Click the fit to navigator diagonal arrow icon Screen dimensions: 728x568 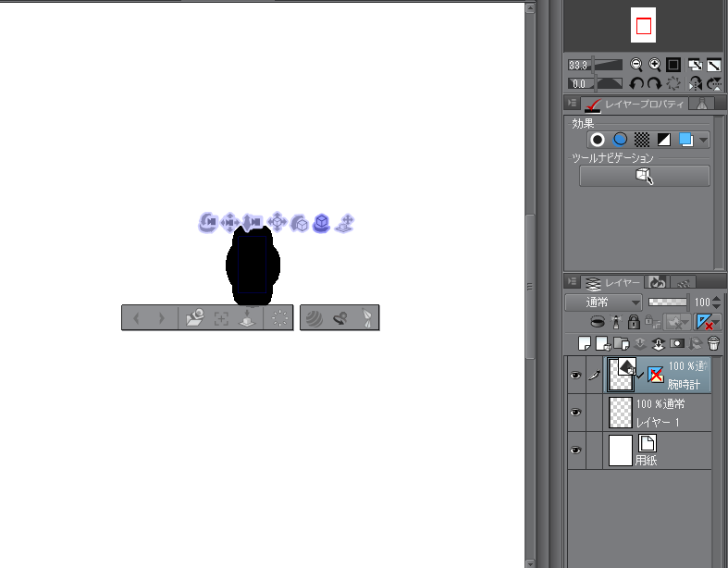click(714, 65)
